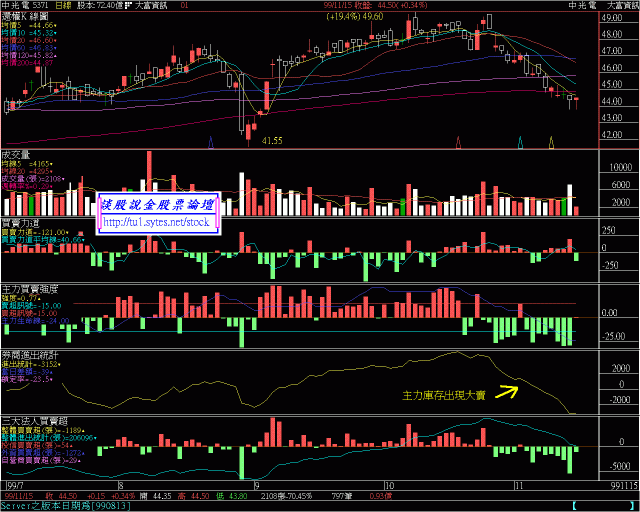Click the (+19.4%) 49.60 high price annotation
This screenshot has width=640, height=512.
[355, 17]
